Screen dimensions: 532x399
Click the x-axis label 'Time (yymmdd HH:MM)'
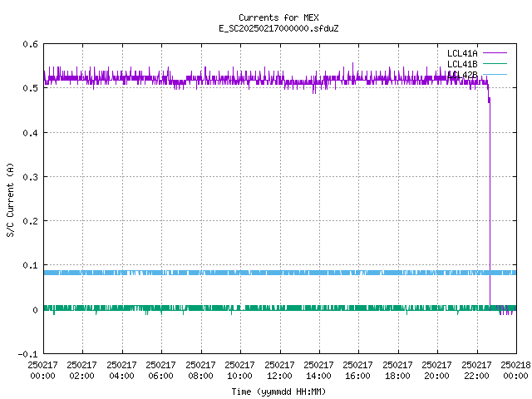(x=278, y=392)
